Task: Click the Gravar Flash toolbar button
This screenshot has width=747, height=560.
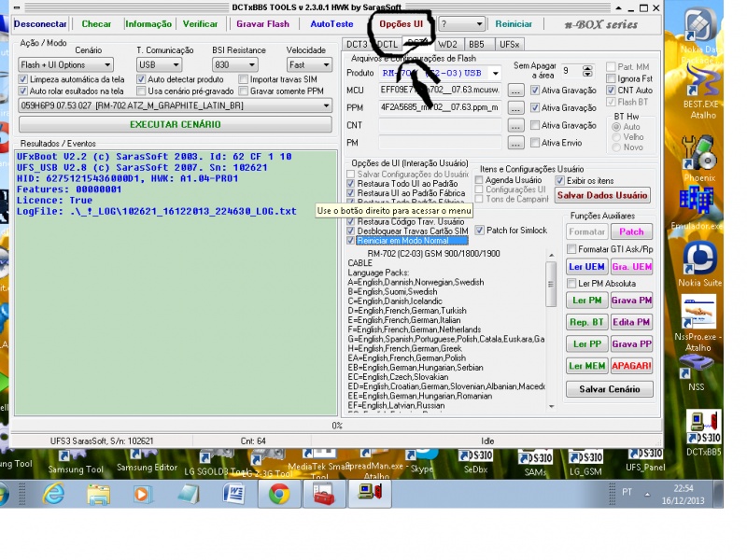Action: tap(263, 24)
